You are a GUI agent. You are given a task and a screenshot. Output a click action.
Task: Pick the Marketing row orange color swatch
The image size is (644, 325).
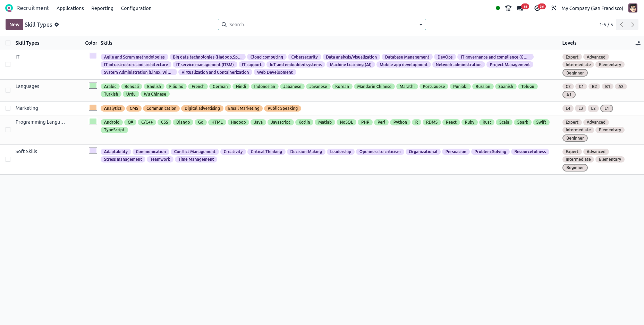pyautogui.click(x=93, y=107)
